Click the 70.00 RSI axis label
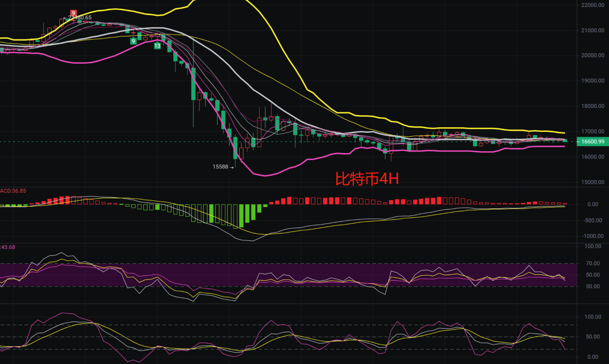The height and width of the screenshot is (364, 609). point(593,263)
